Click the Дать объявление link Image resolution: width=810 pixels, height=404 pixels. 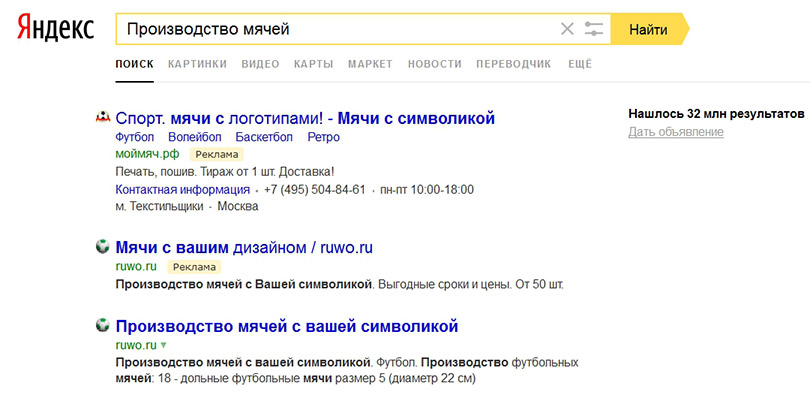(x=675, y=132)
